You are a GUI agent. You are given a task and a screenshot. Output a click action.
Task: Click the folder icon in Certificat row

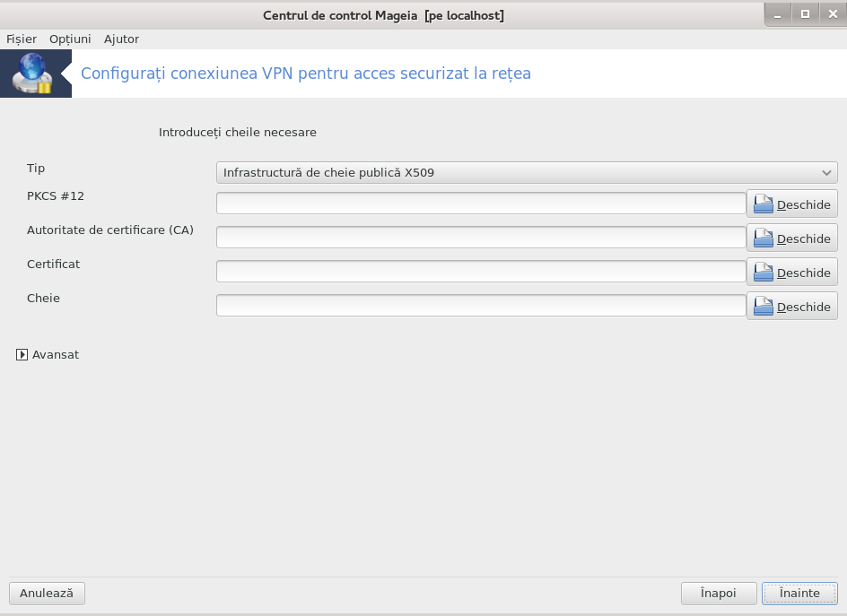[763, 272]
